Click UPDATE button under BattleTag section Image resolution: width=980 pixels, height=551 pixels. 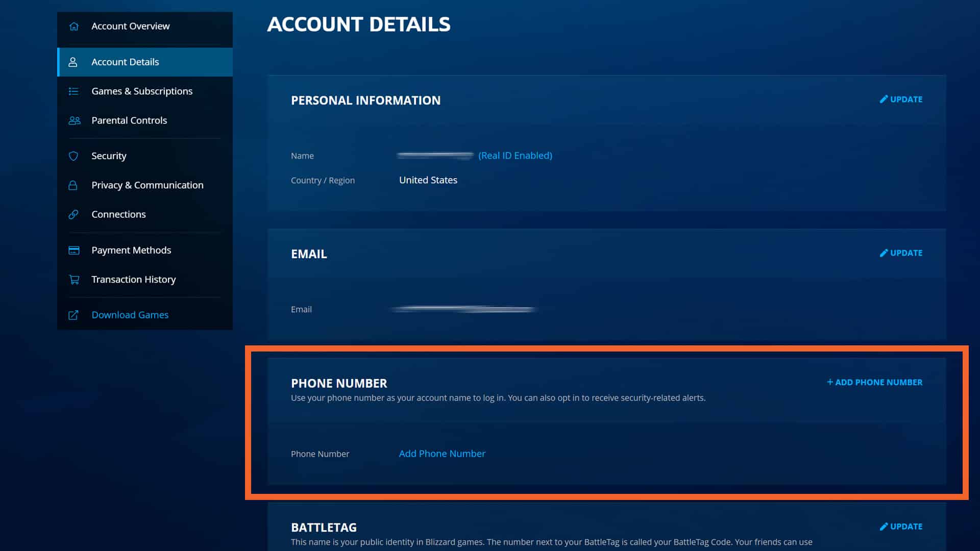(901, 526)
